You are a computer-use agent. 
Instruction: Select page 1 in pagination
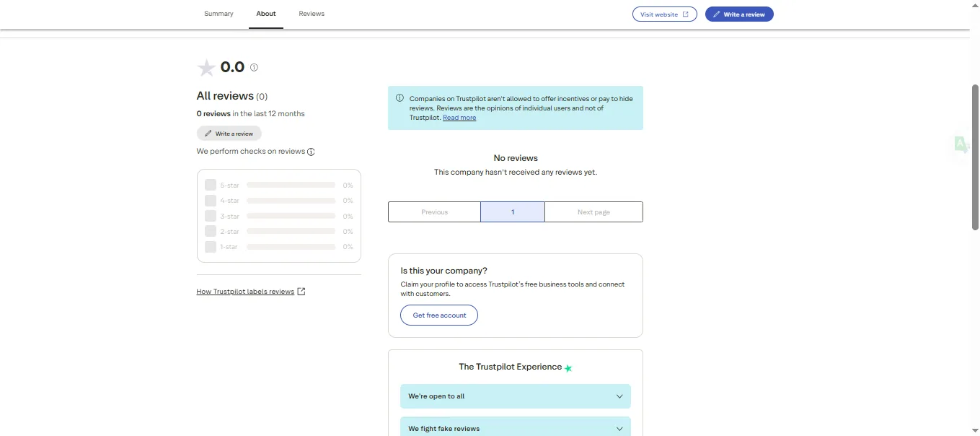coord(513,212)
